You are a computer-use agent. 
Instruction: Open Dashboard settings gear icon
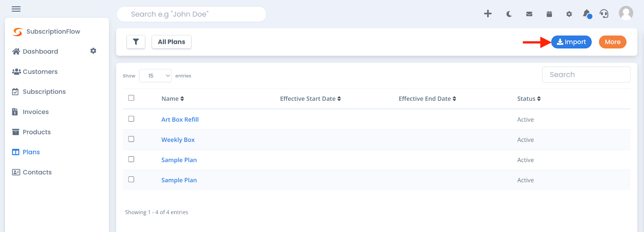pyautogui.click(x=93, y=51)
